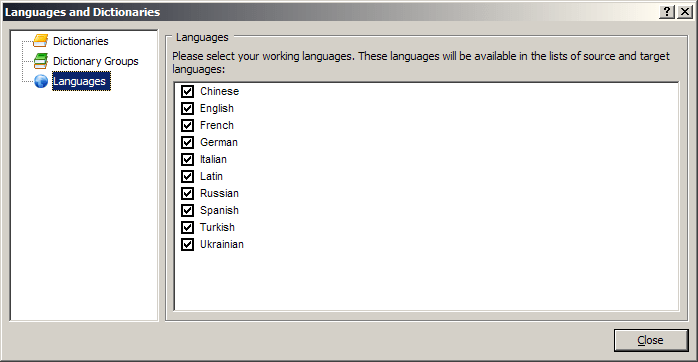This screenshot has height=362, width=698.
Task: Select the Dictionary Groups tree item
Action: coord(96,61)
